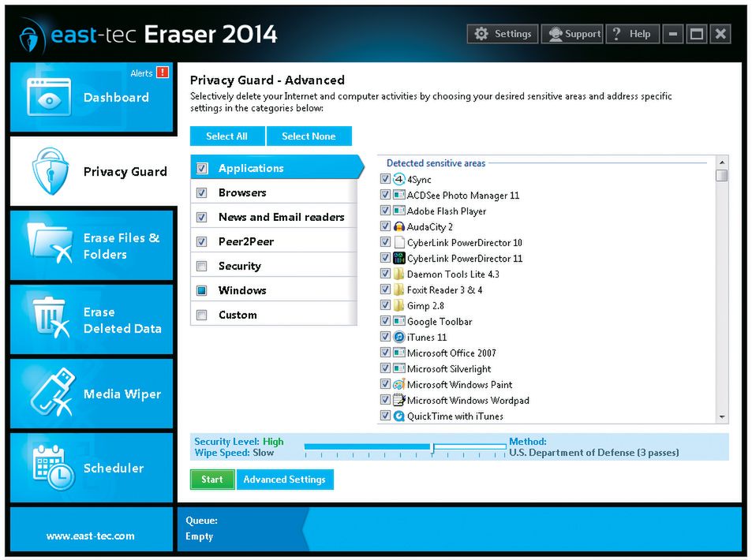Enable the Security category checkbox
Image resolution: width=752 pixels, height=560 pixels.
[x=202, y=266]
